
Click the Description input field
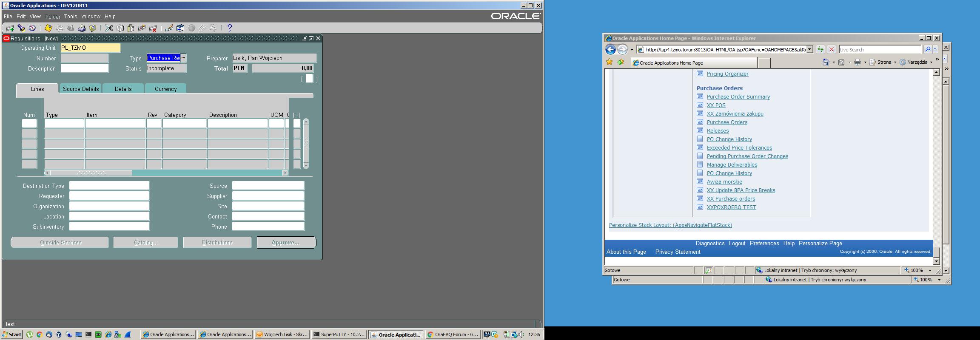click(x=85, y=68)
